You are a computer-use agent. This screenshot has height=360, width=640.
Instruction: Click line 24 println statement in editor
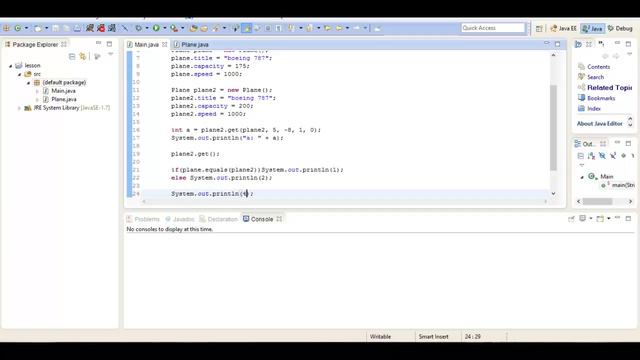click(212, 193)
